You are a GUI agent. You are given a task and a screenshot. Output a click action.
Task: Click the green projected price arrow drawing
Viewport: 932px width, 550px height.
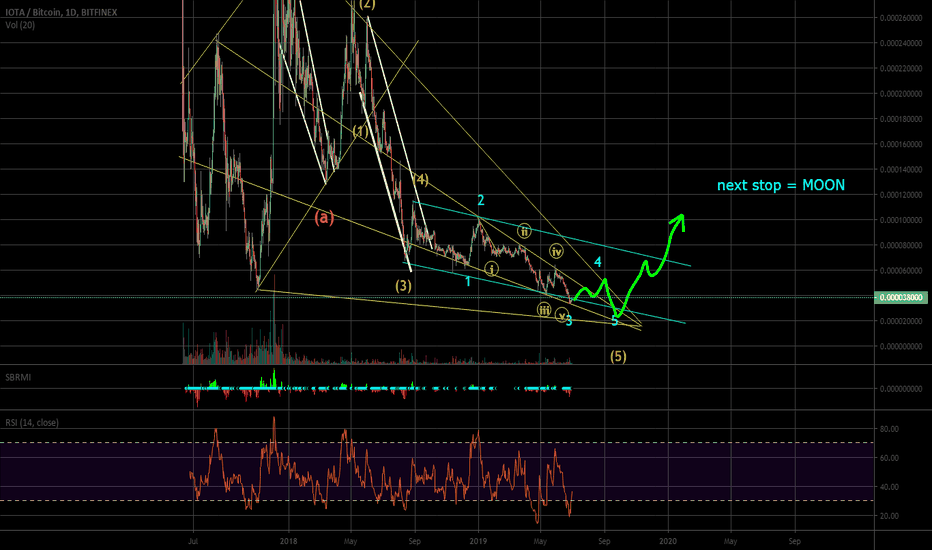tap(629, 268)
